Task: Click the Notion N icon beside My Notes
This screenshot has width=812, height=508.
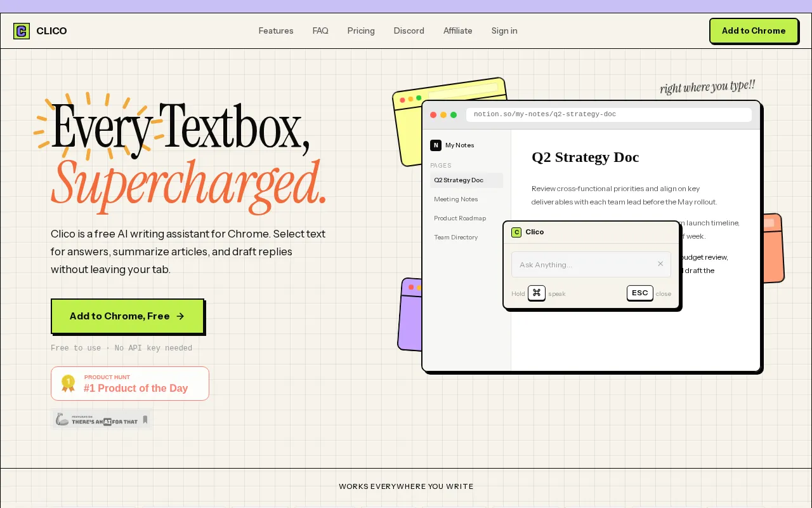Action: coord(436,145)
